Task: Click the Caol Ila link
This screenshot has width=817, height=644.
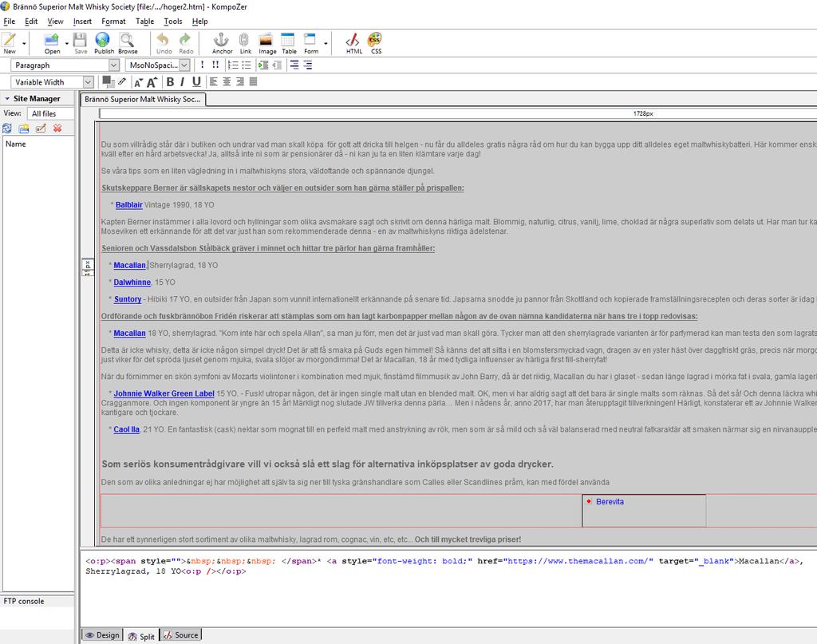Action: click(126, 429)
